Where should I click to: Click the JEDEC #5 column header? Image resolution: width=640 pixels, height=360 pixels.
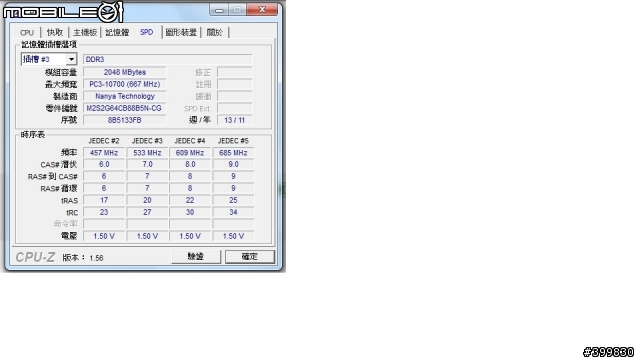coord(233,141)
